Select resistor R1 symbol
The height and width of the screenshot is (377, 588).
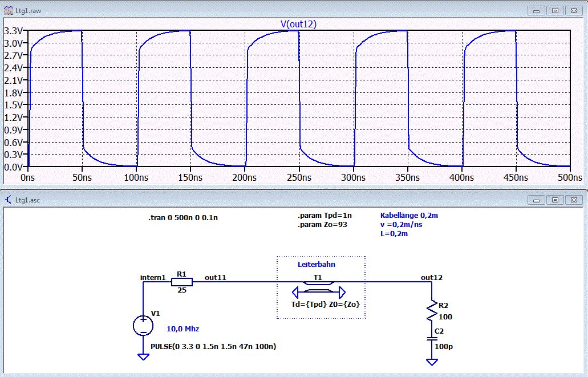pyautogui.click(x=182, y=282)
